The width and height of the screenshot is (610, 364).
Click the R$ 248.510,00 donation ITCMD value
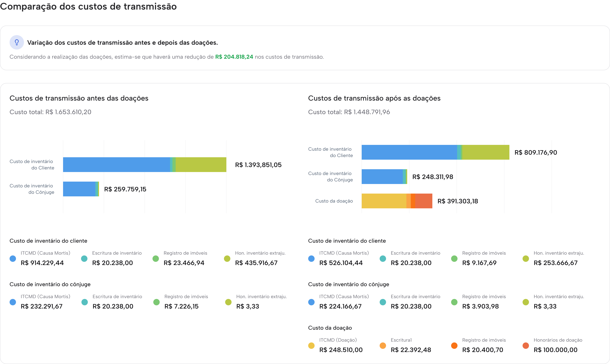pos(341,350)
